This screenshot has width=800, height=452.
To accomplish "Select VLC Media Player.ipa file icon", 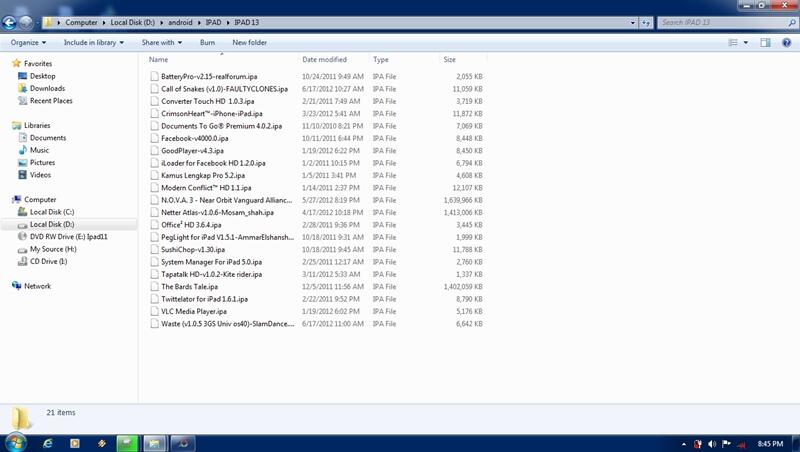I will click(154, 311).
